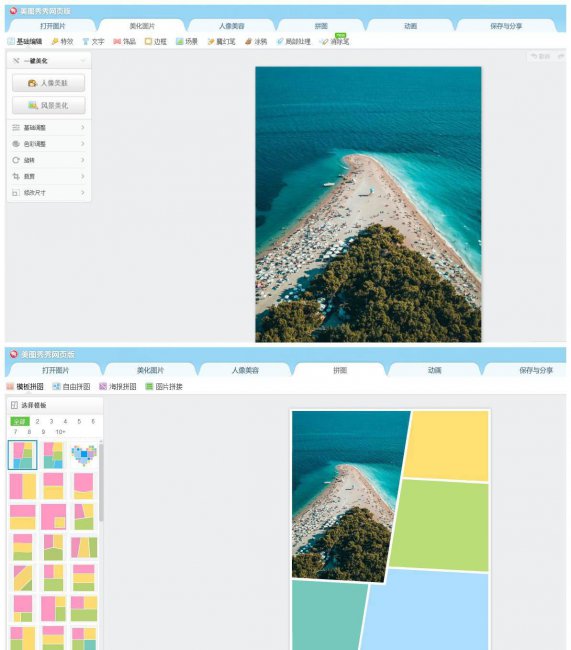Open 局部处理 local processing tool

coord(294,41)
